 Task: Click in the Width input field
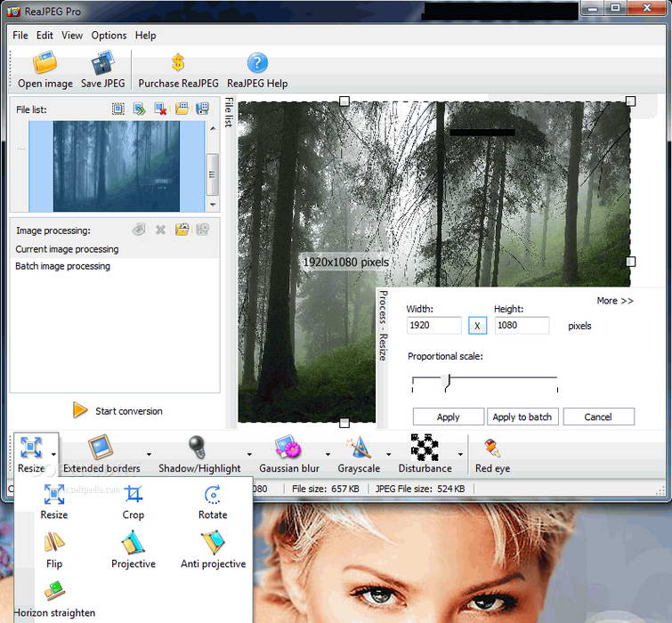[x=433, y=325]
